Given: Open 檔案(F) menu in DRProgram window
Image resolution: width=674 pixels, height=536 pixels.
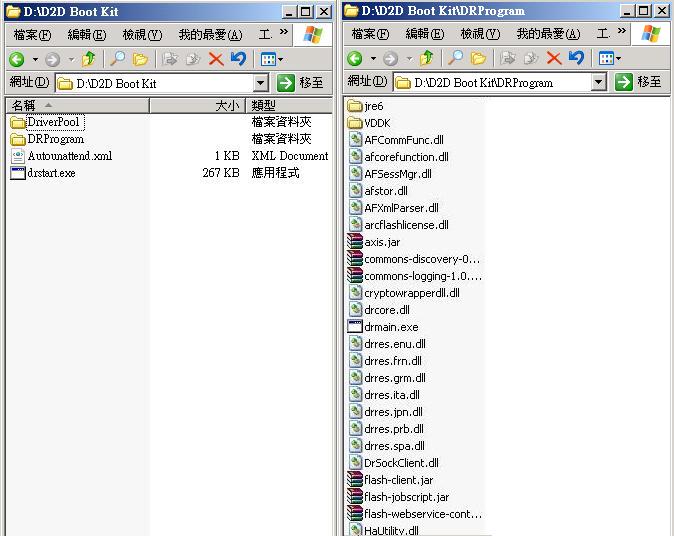Looking at the screenshot, I should tap(370, 34).
